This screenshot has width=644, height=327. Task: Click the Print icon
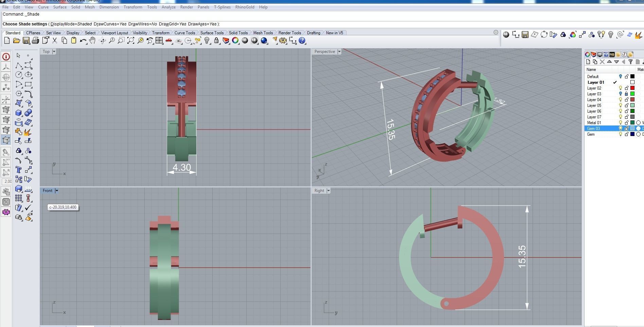tap(35, 41)
